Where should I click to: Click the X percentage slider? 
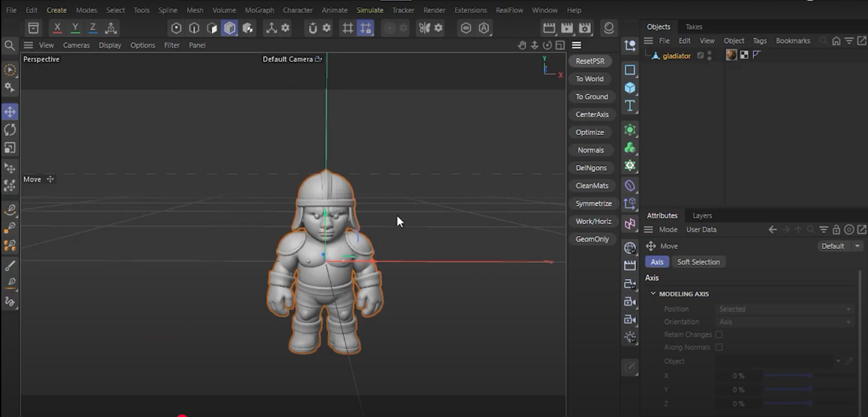pyautogui.click(x=788, y=376)
